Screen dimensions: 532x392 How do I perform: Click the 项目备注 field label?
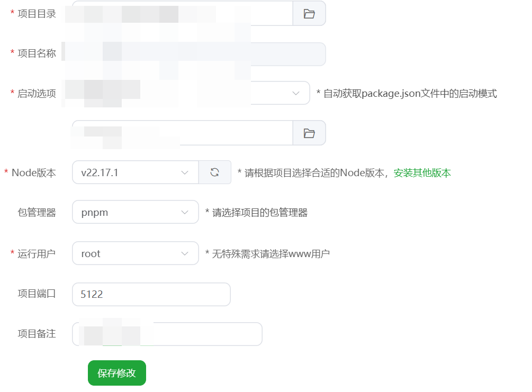[x=37, y=334]
